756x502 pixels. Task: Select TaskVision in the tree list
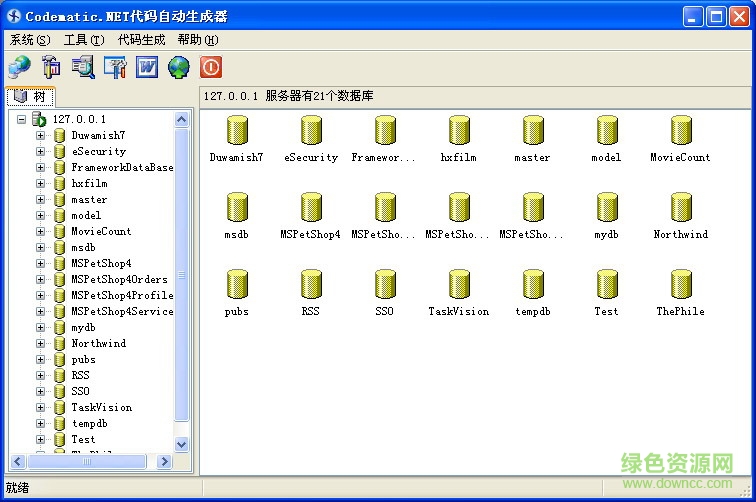click(101, 407)
